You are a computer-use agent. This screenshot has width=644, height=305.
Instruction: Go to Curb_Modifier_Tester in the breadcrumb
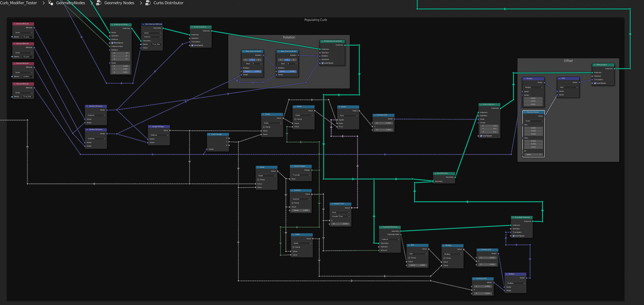coord(18,3)
